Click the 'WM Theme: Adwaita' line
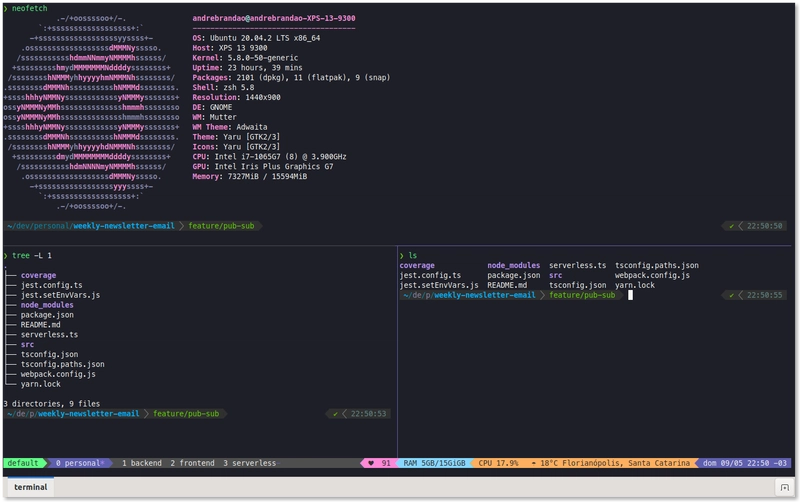800x502 pixels. (230, 127)
